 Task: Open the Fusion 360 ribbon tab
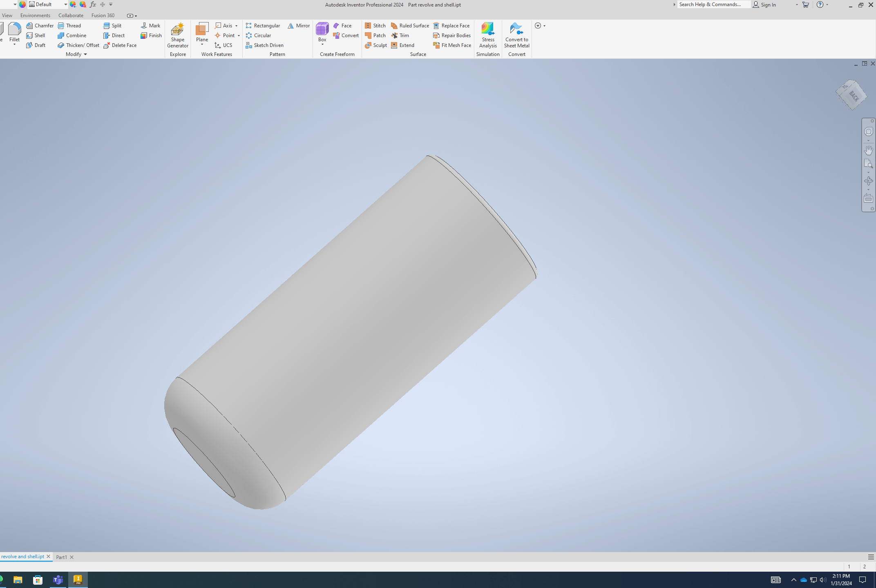pos(103,15)
